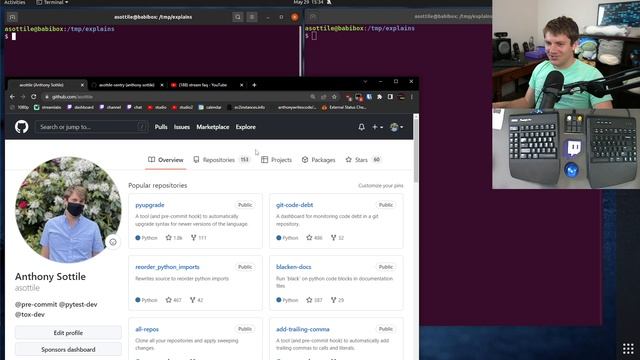Close the asottile (Anthony Sottile) browser tab
Image resolution: width=640 pixels, height=360 pixels.
[x=82, y=85]
